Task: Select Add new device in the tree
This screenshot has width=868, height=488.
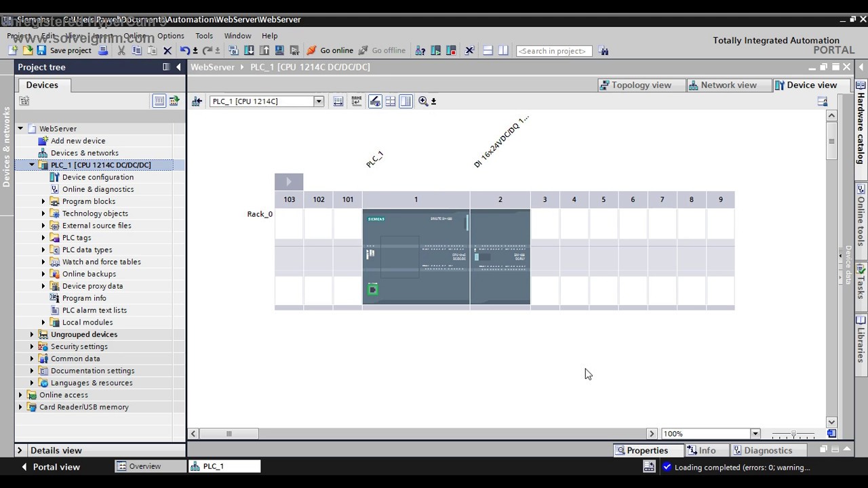Action: point(77,141)
